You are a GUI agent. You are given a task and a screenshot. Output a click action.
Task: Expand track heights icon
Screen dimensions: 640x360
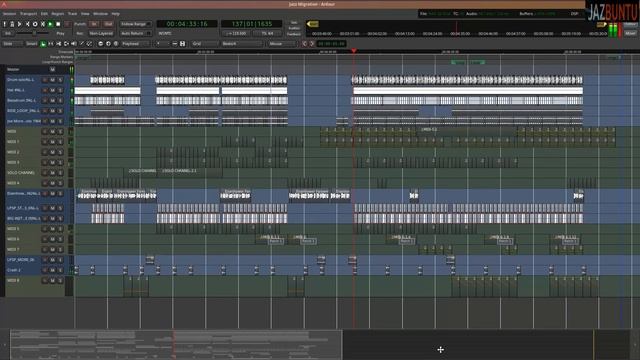click(182, 44)
